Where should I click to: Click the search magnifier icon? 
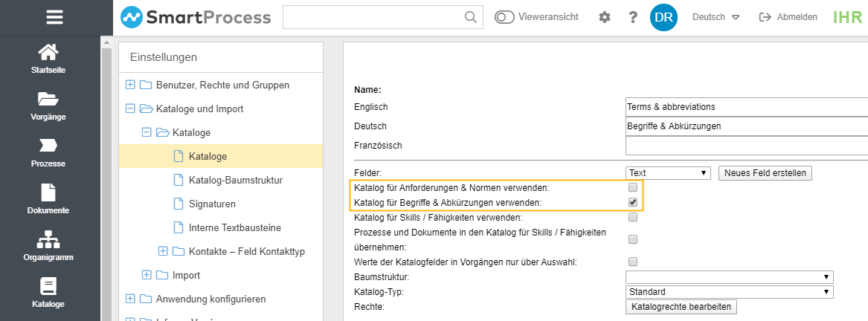coord(471,17)
